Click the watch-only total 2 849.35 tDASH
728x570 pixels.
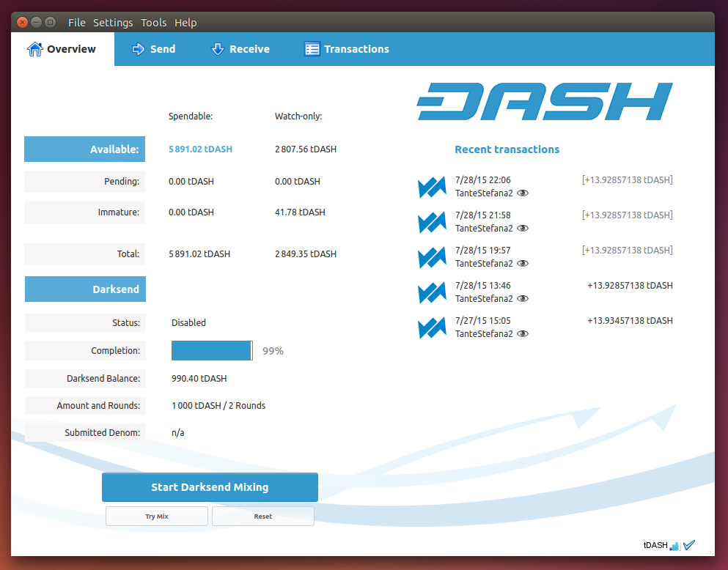306,254
